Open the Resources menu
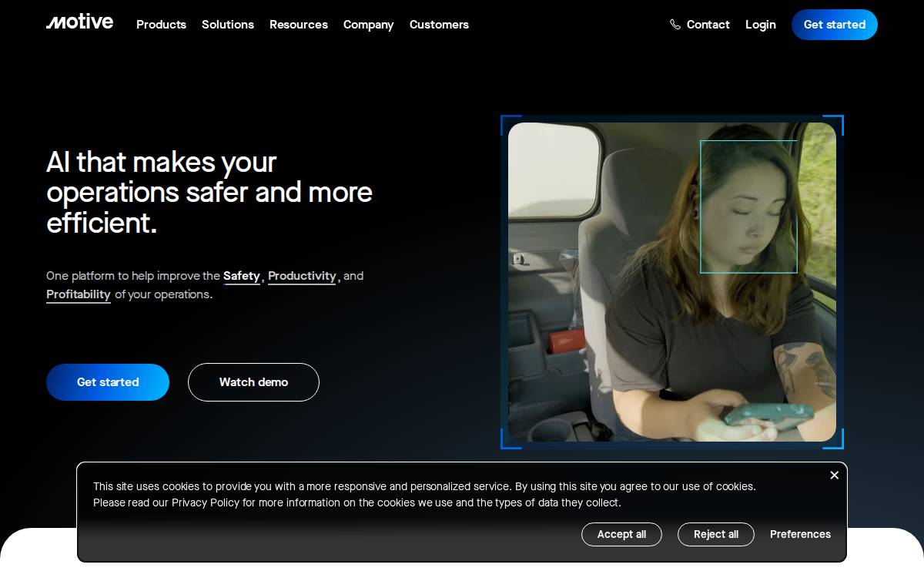924x578 pixels. [299, 25]
